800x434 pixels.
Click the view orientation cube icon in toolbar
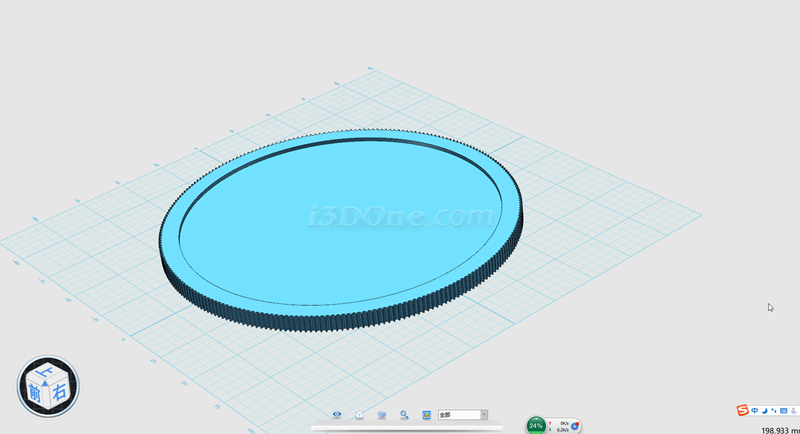point(359,414)
